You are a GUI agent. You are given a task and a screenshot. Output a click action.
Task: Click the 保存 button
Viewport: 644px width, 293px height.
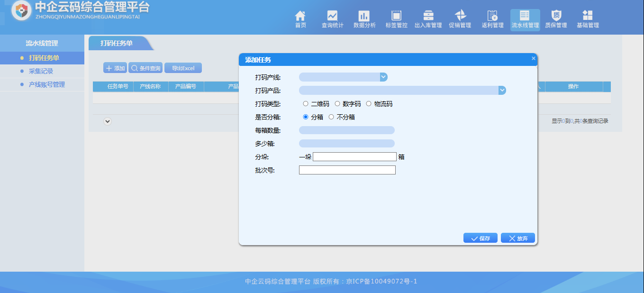coord(481,238)
